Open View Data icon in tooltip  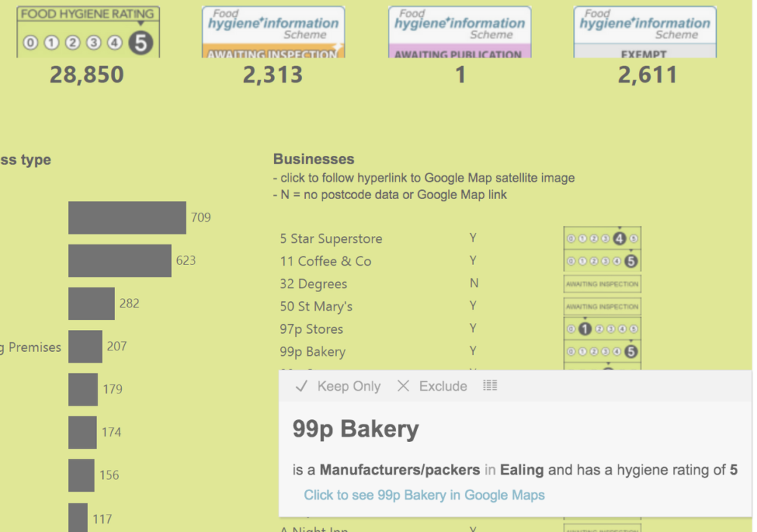(x=490, y=385)
